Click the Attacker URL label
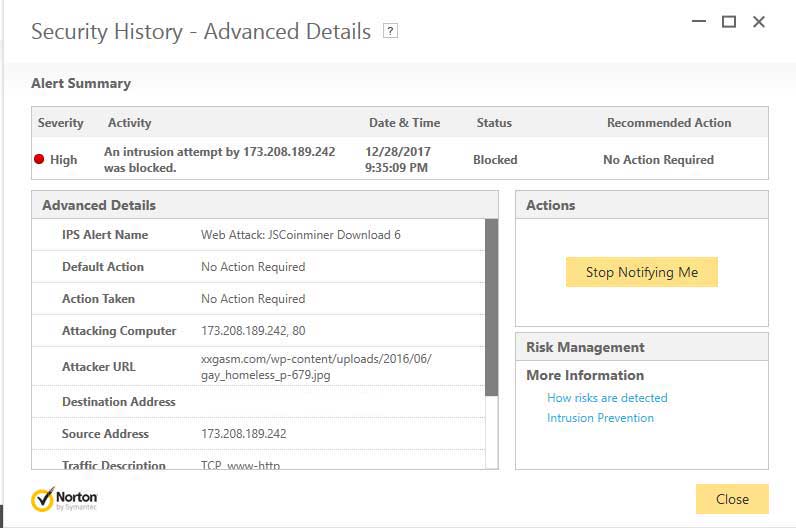Screen dimensions: 796x528 98,367
